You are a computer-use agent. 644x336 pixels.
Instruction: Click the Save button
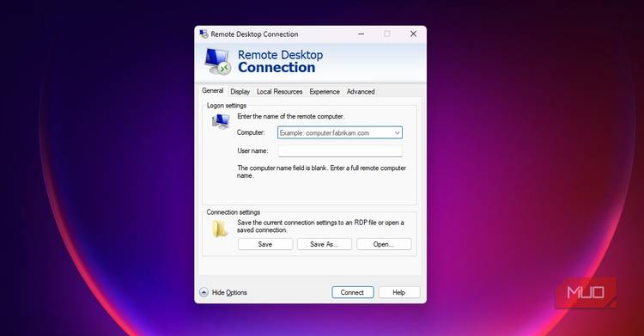pyautogui.click(x=265, y=244)
